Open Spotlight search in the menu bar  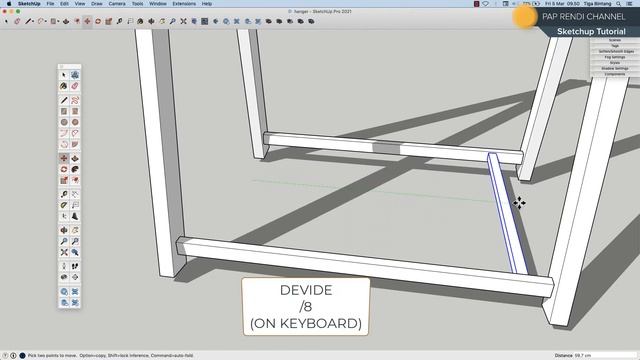click(x=619, y=4)
